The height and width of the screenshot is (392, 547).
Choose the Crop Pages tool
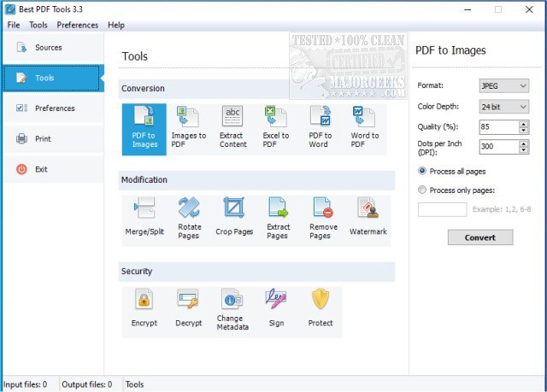234,221
